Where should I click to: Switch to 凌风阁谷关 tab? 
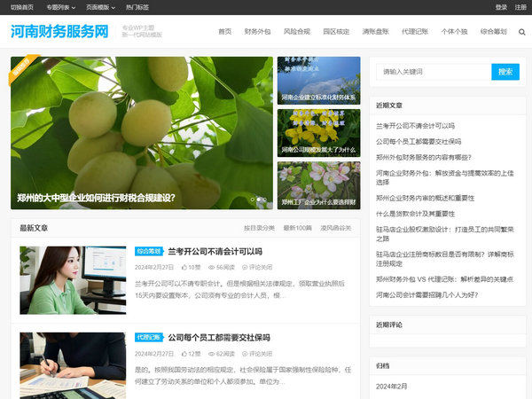click(335, 228)
